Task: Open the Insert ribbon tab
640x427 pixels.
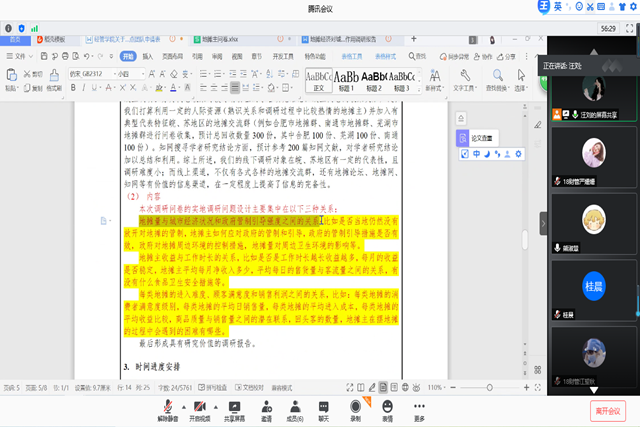Action: (147, 57)
